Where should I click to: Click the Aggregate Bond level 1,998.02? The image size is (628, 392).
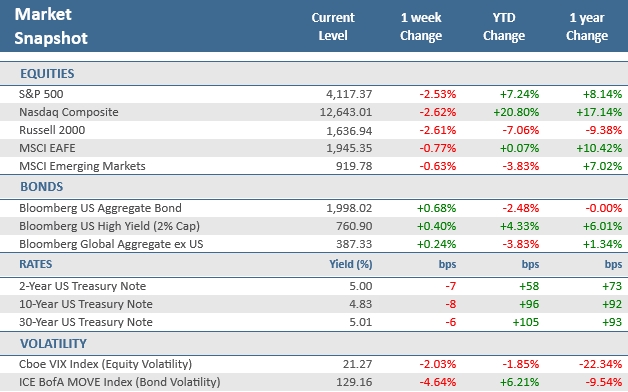point(349,209)
